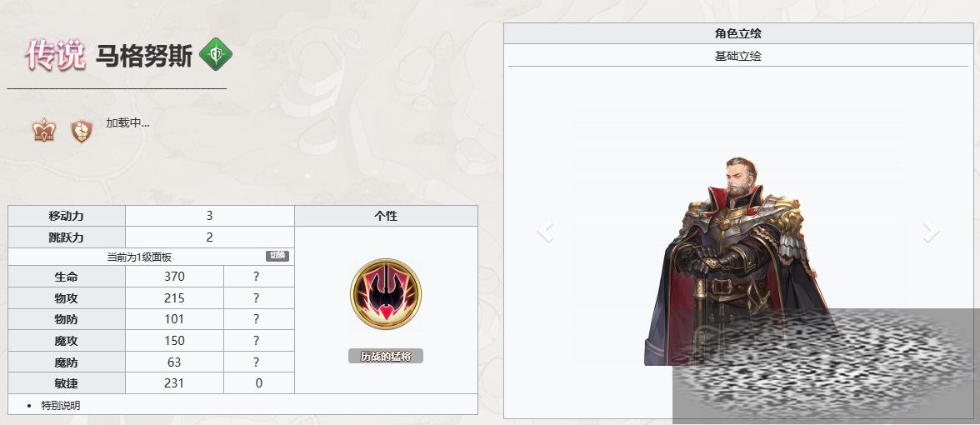Toggle stat panel level with 切换 button
The height and width of the screenshot is (425, 980).
click(277, 256)
